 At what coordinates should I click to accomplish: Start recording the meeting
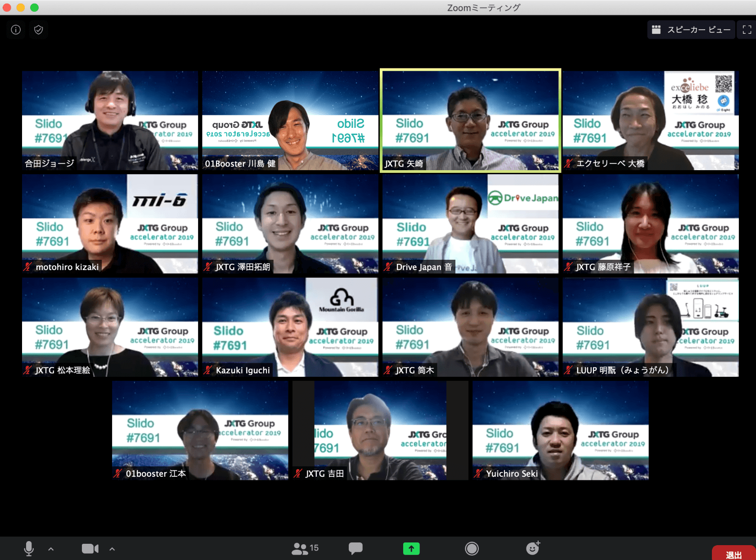point(472,548)
